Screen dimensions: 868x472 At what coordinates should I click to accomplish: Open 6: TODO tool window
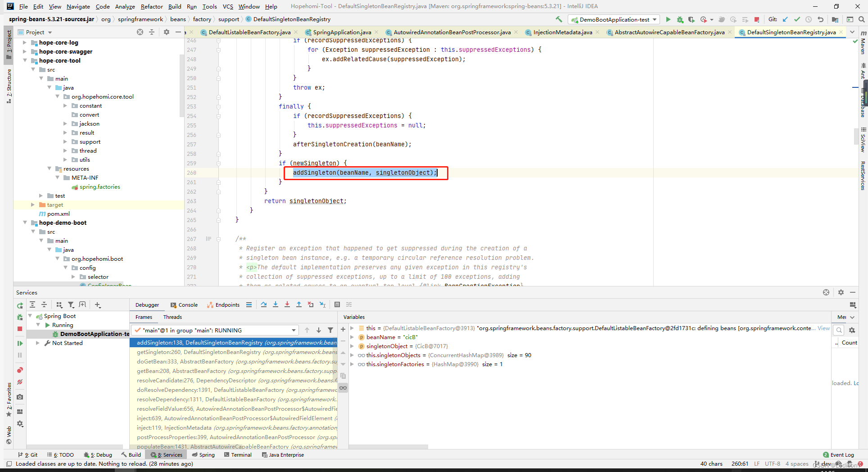click(60, 455)
